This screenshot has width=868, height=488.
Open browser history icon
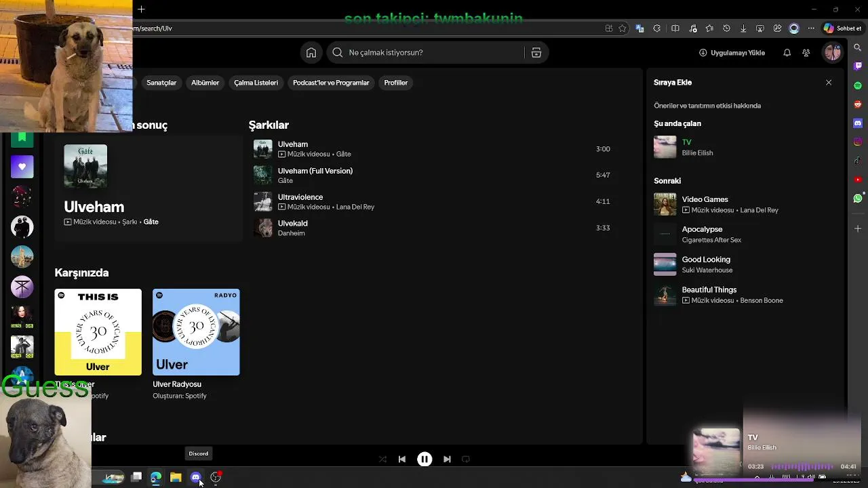click(726, 28)
